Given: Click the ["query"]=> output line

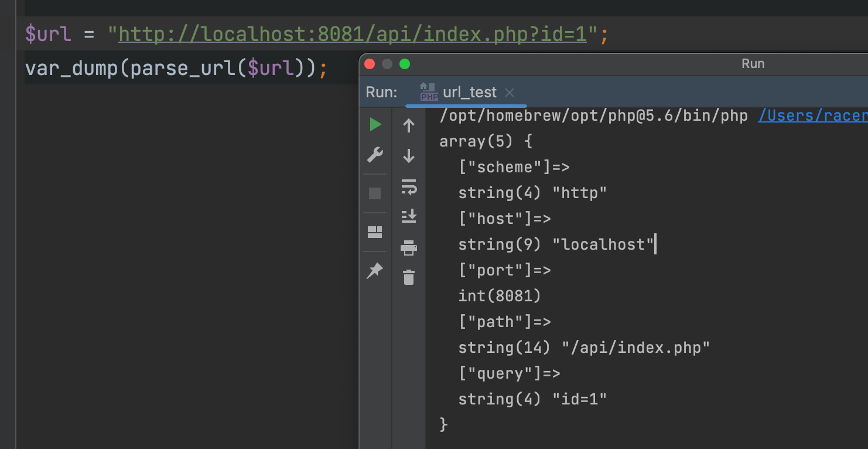Looking at the screenshot, I should [x=510, y=373].
